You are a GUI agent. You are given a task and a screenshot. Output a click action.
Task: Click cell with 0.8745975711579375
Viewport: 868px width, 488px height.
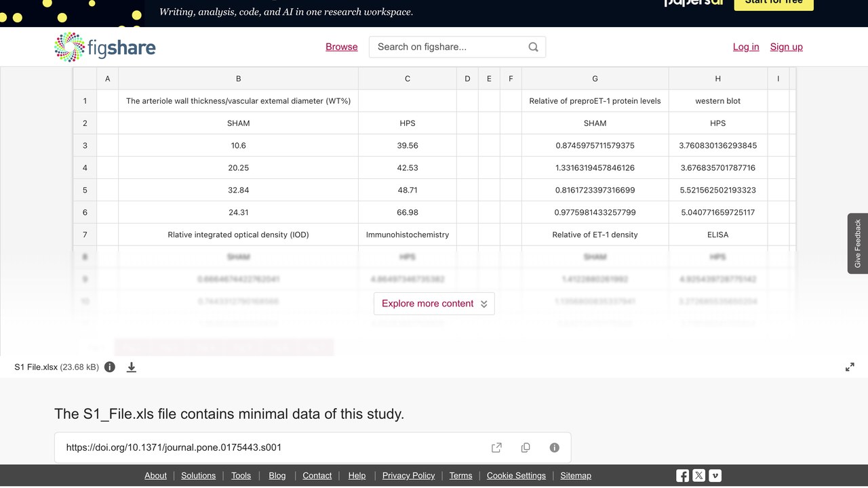[x=595, y=145]
